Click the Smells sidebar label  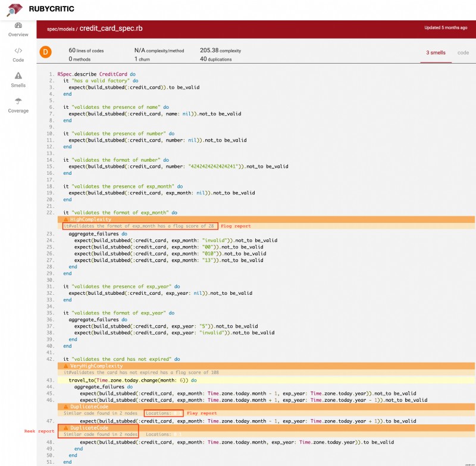[18, 85]
